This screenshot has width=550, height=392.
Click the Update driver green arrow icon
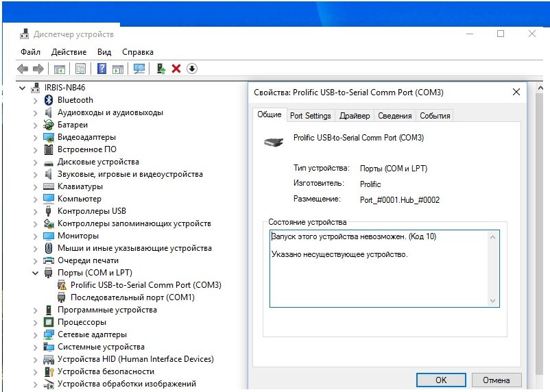pos(161,69)
